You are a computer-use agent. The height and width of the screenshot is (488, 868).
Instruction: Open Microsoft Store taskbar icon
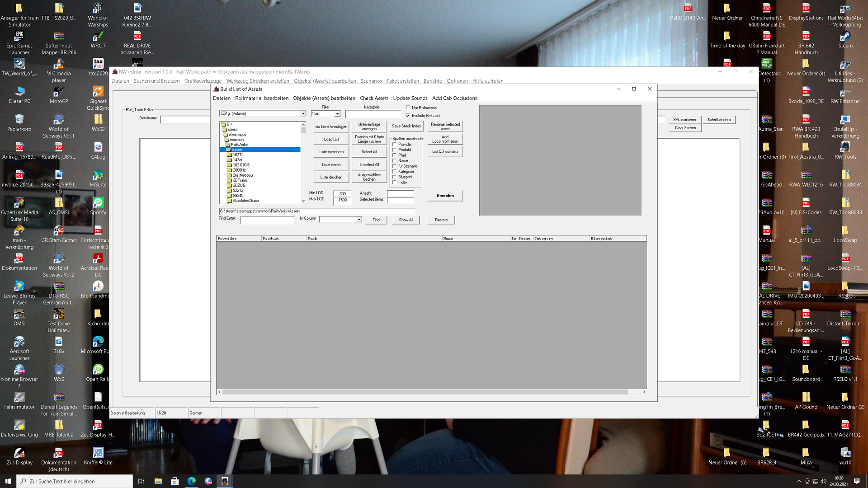pyautogui.click(x=175, y=481)
